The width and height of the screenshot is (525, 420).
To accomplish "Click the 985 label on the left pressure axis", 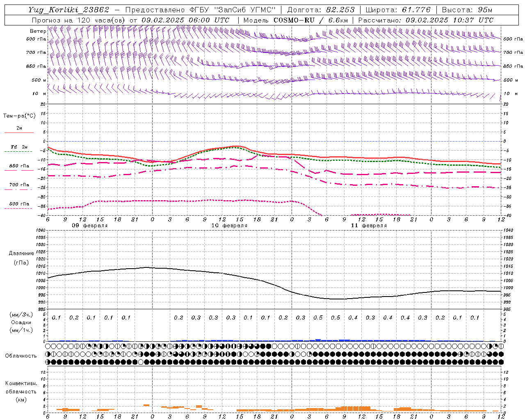I will click(41, 309).
